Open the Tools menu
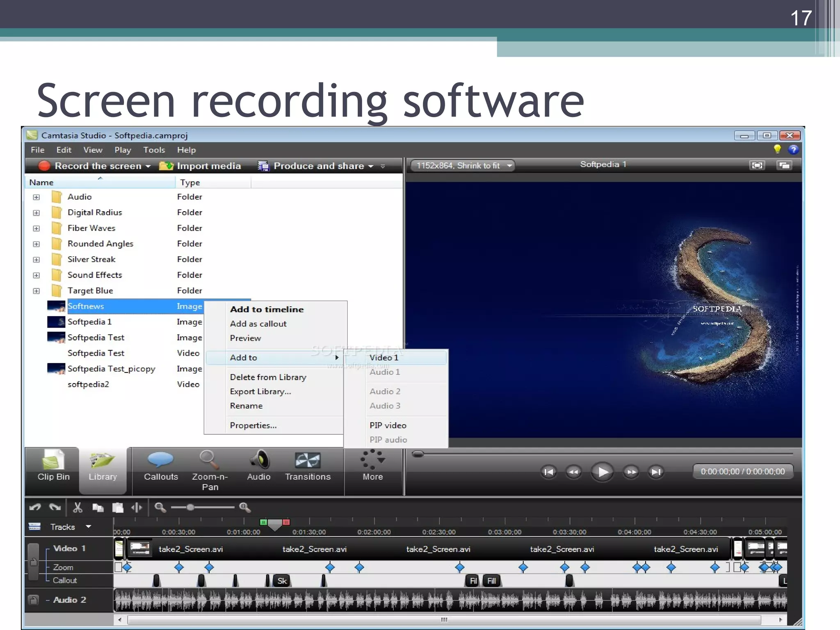Image resolution: width=840 pixels, height=630 pixels. (154, 150)
